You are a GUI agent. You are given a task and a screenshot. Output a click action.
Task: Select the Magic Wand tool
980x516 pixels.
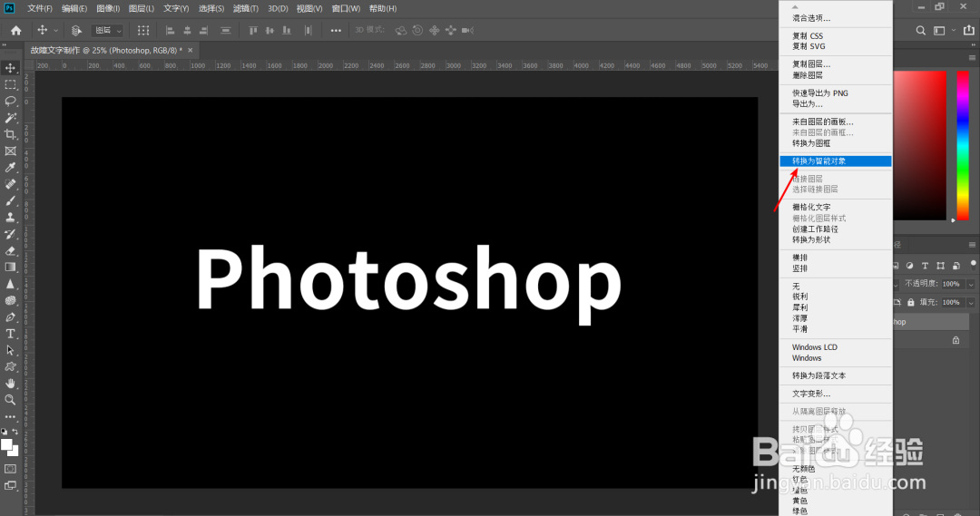click(x=11, y=118)
